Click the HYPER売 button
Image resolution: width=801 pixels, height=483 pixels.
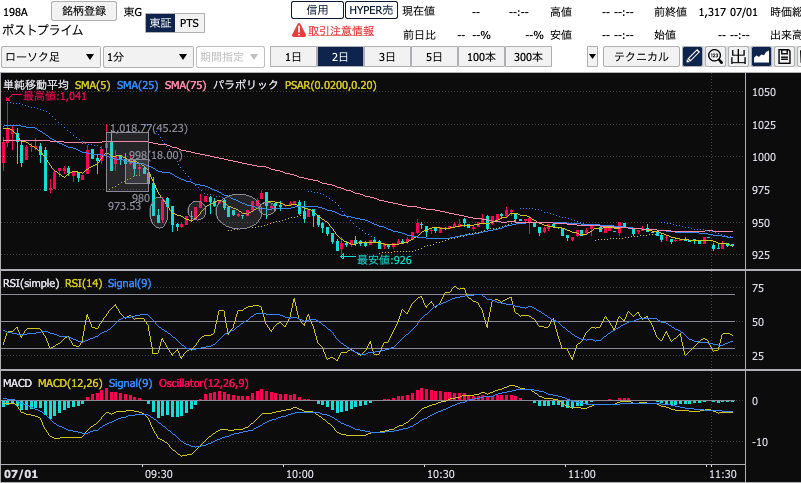point(370,9)
